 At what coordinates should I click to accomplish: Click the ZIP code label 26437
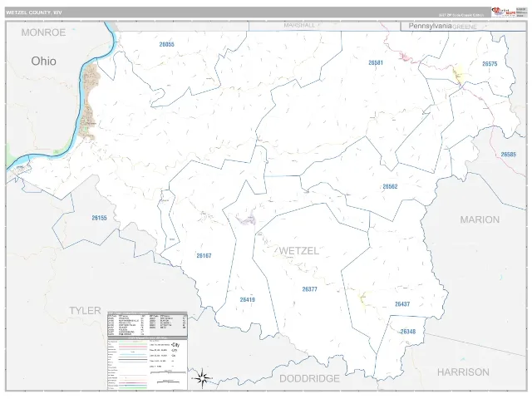tap(402, 304)
